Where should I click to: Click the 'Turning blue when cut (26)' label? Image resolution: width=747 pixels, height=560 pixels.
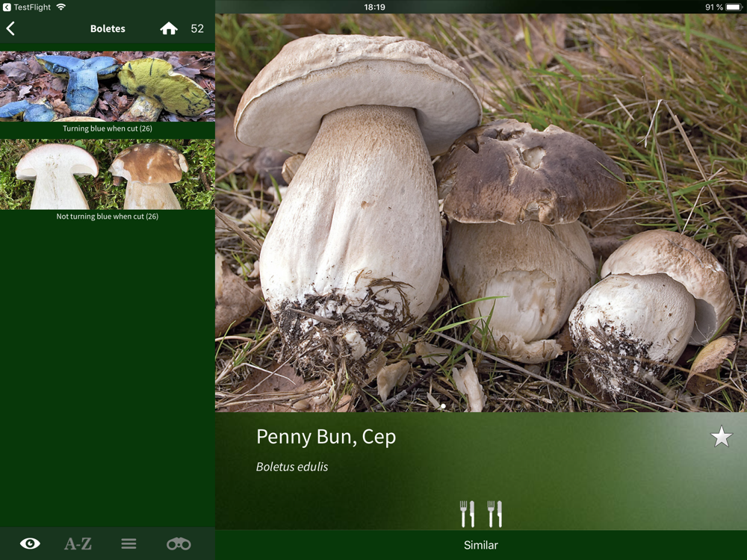coord(107,128)
